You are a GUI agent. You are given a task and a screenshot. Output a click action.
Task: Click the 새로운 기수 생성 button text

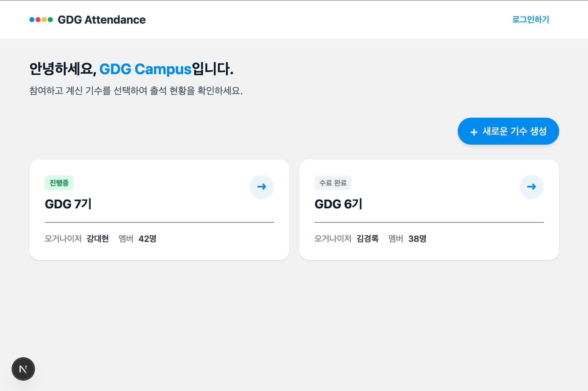pyautogui.click(x=514, y=131)
